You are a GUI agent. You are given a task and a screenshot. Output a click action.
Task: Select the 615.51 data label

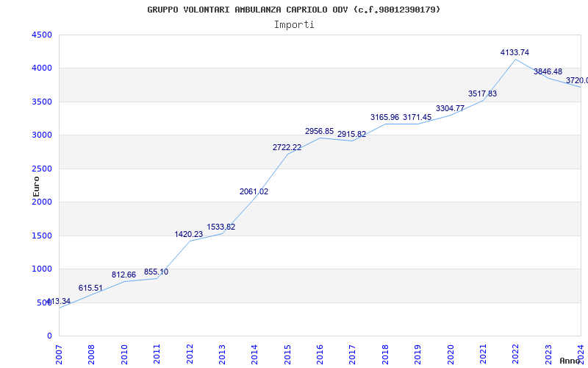[x=90, y=288]
